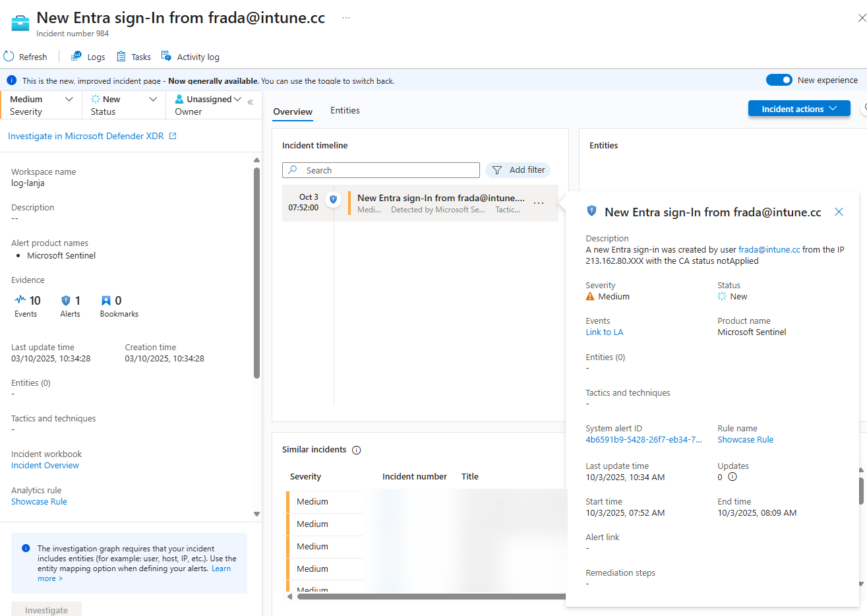867x616 pixels.
Task: Click the Add filter button
Action: tap(518, 170)
